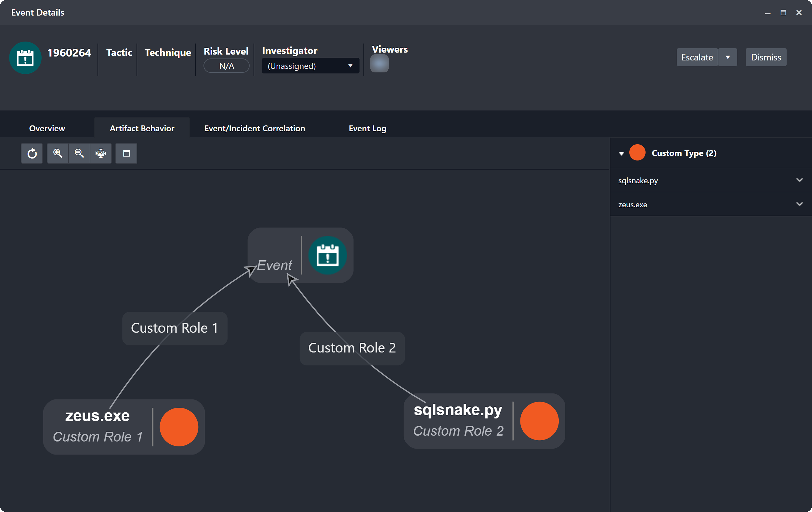The image size is (812, 512).
Task: Switch to the Overview tab
Action: click(x=47, y=128)
